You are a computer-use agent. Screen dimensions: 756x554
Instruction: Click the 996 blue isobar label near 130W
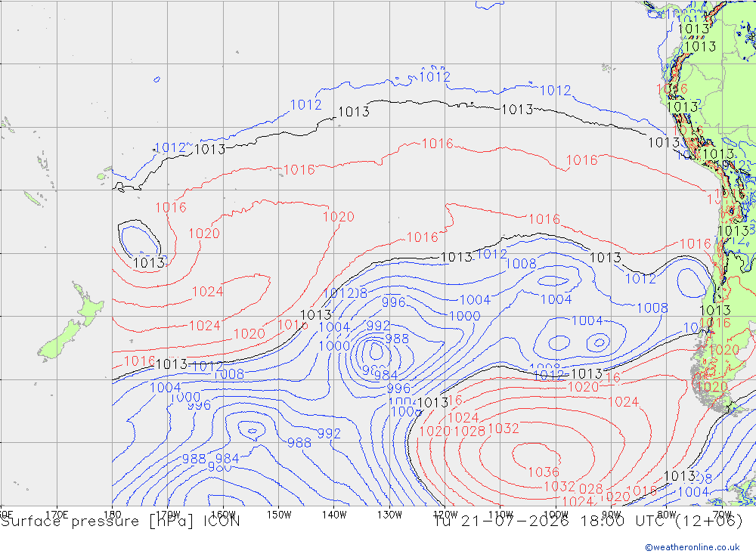click(x=394, y=302)
